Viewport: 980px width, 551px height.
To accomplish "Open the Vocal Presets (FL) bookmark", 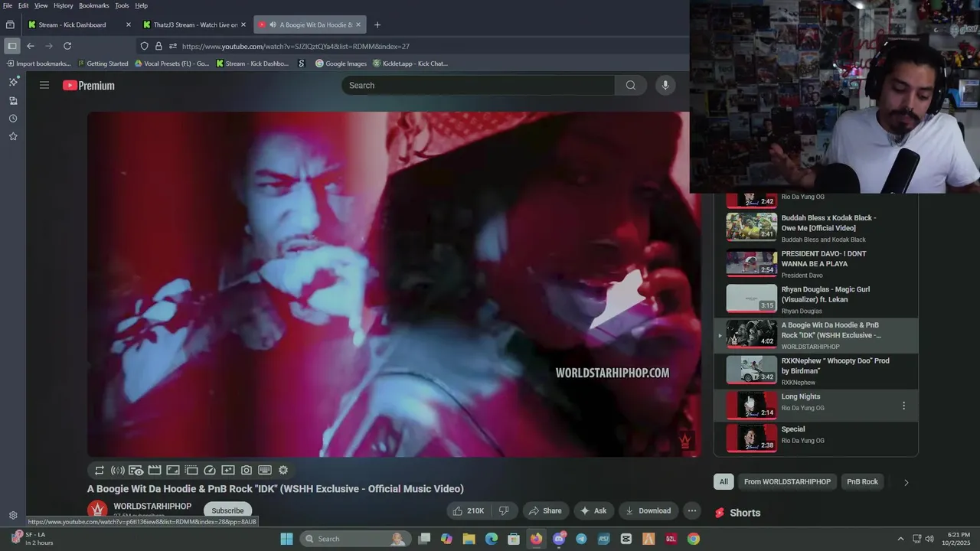I will (172, 64).
